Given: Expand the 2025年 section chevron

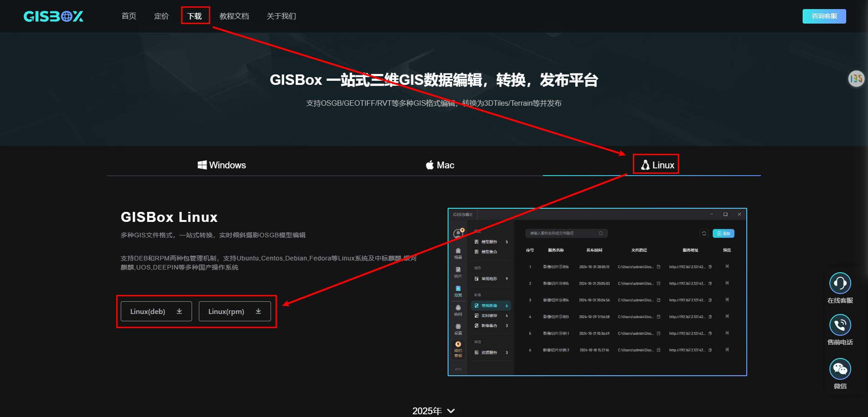Looking at the screenshot, I should (x=451, y=411).
